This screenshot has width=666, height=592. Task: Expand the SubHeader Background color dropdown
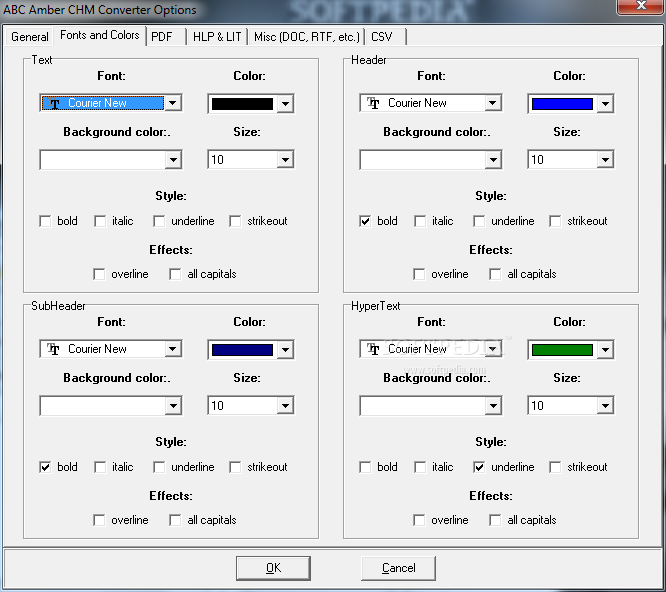coord(173,406)
